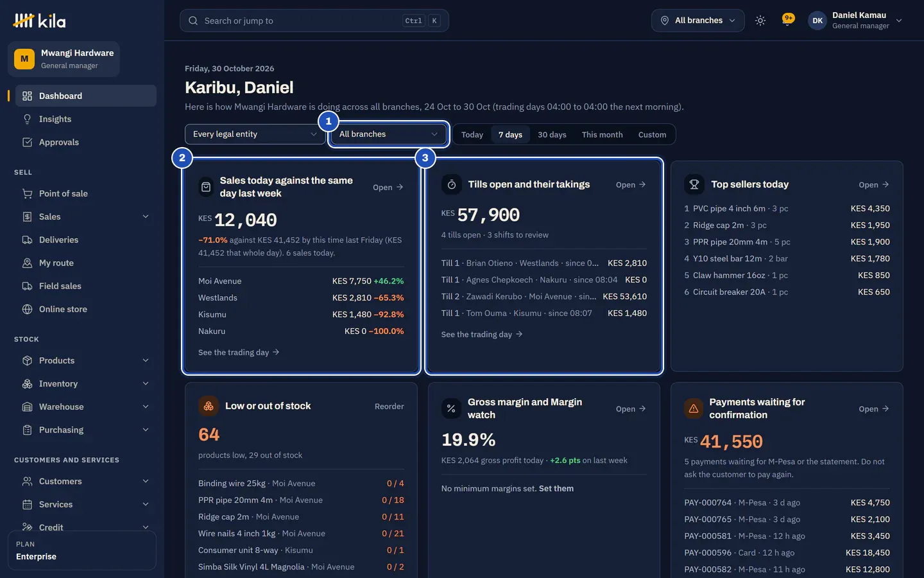Click the Kila logo
924x578 pixels.
pos(39,21)
